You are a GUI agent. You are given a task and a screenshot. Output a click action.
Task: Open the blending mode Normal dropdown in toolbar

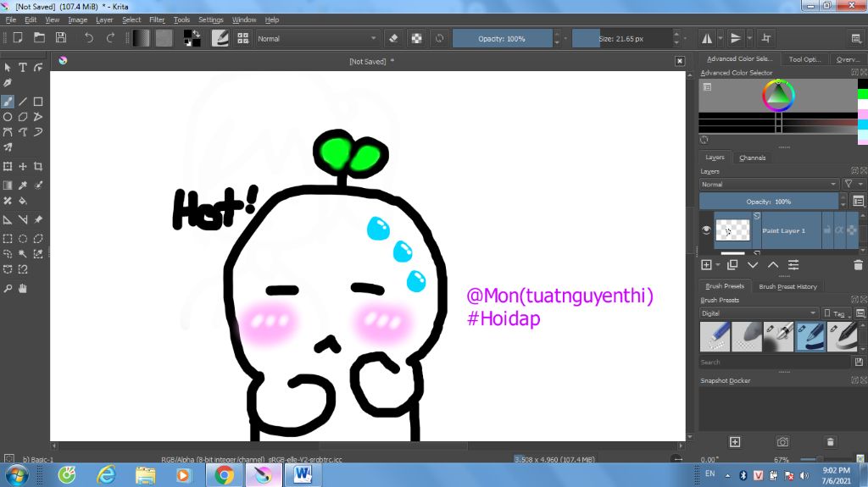point(317,39)
